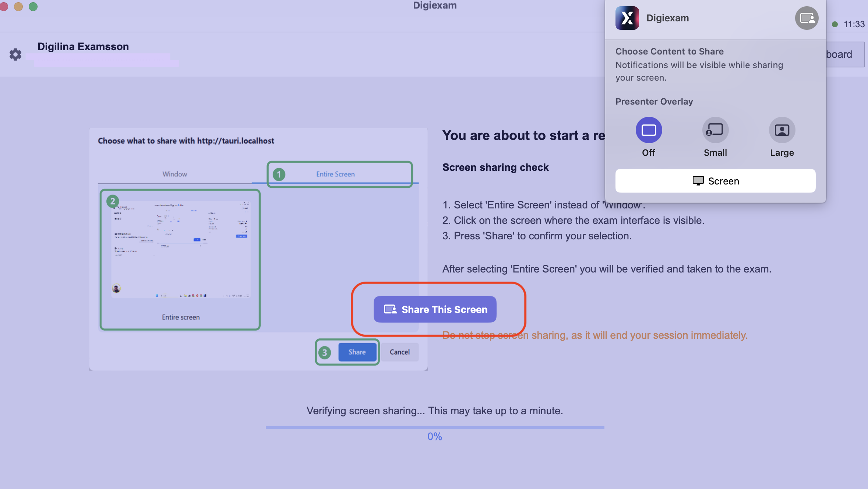
Task: Click the Share This Screen button
Action: [x=435, y=309]
